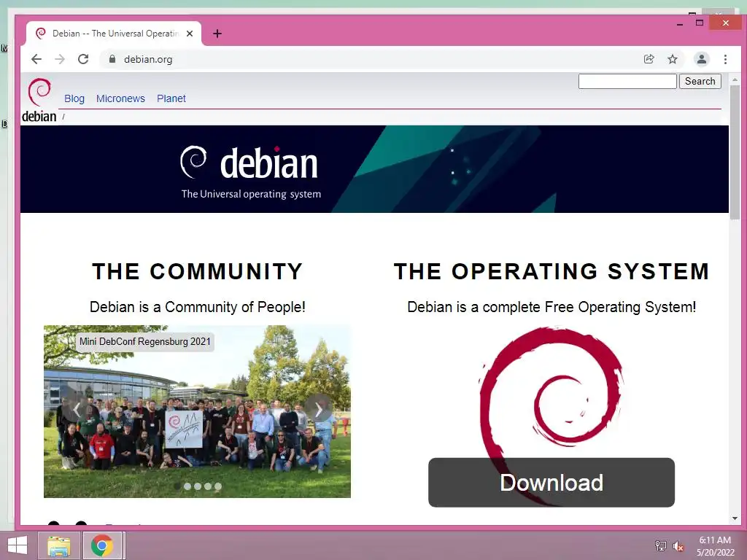Open the Chrome profile avatar

tap(701, 59)
